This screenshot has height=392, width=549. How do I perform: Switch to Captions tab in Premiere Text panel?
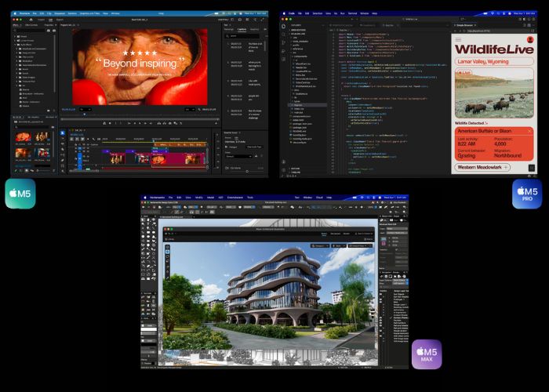click(x=242, y=30)
